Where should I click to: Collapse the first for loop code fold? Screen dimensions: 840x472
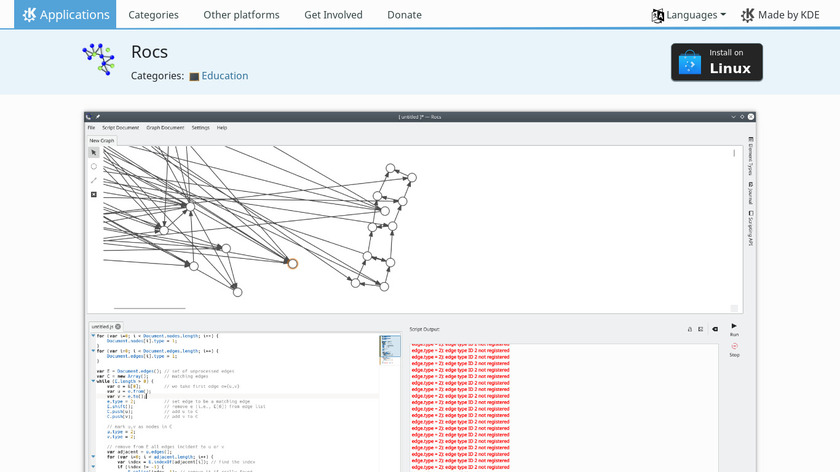[x=93, y=336]
